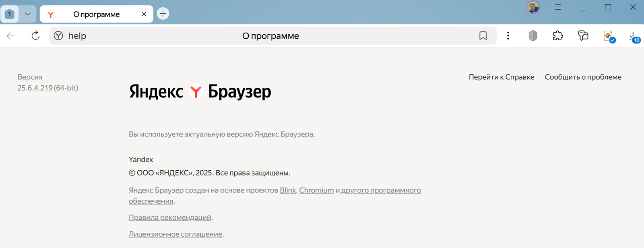Viewport: 644px width, 248px height.
Task: Click Сообщить о проблеме link
Action: [583, 77]
